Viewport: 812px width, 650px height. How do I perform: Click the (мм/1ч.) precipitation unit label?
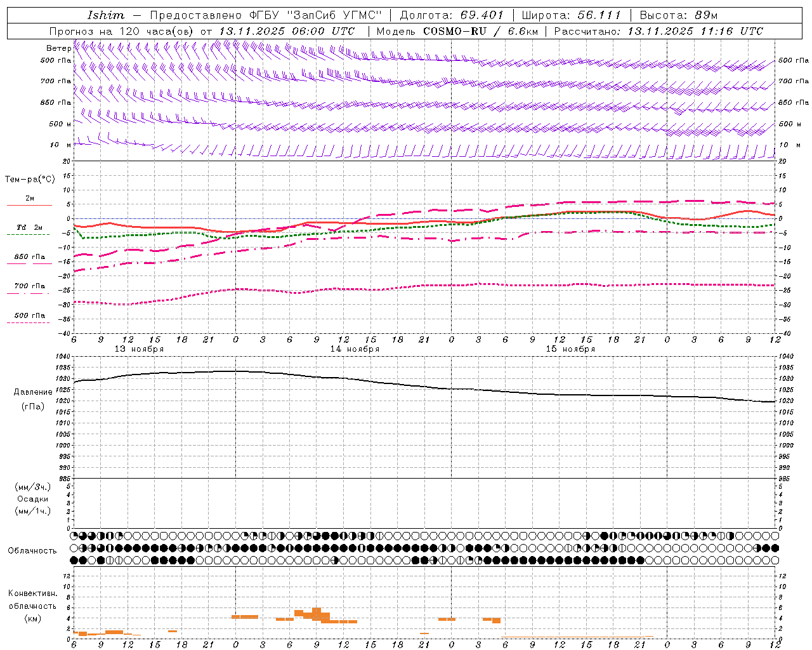click(x=33, y=511)
